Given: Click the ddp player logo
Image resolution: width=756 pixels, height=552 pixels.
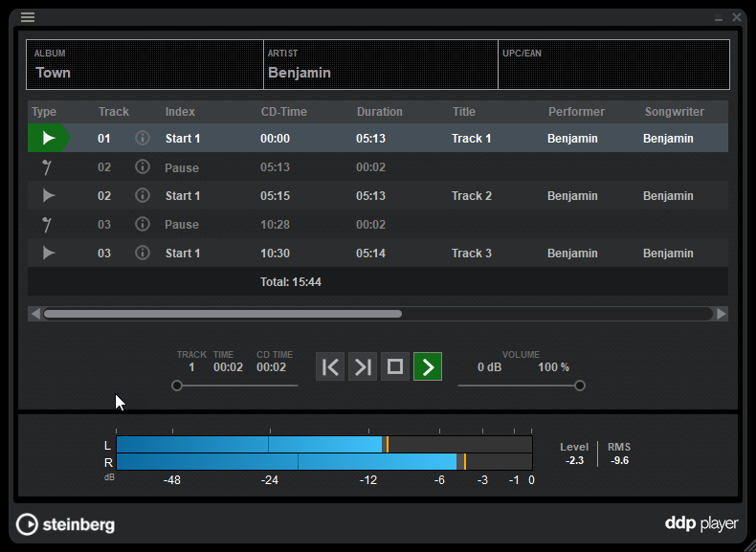Looking at the screenshot, I should [x=701, y=523].
